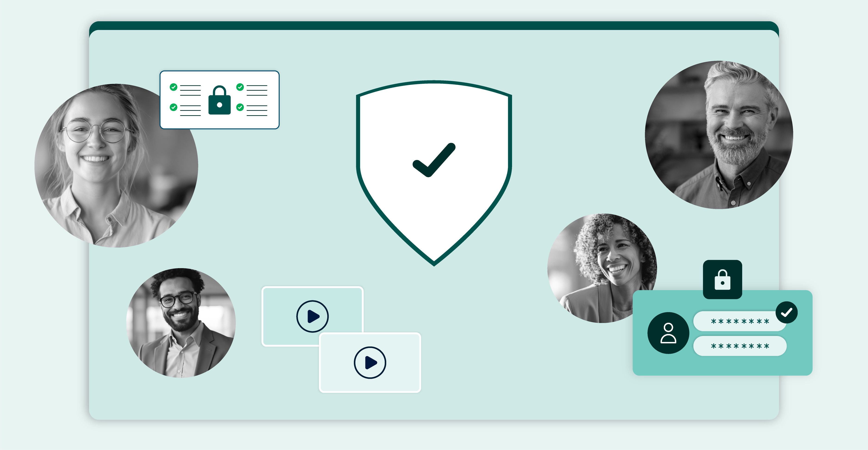Select the photo of woman with glasses
868x450 pixels.
tap(116, 165)
